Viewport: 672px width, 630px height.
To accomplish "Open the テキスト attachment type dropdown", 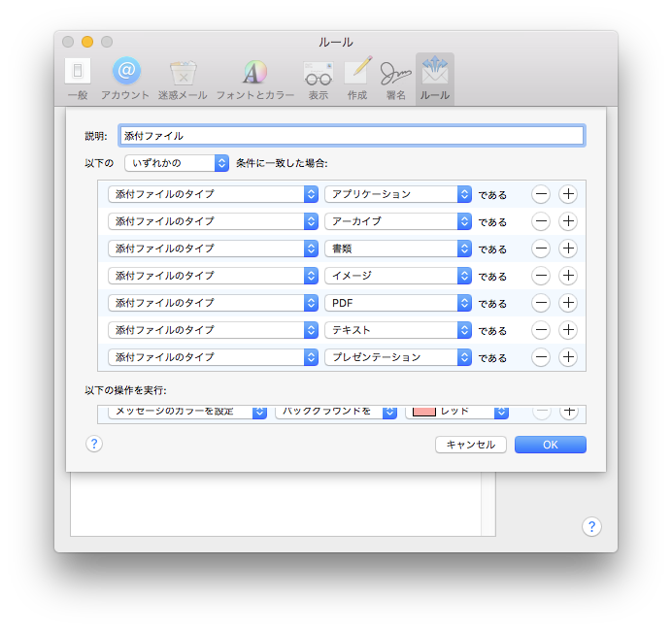I will pos(398,330).
